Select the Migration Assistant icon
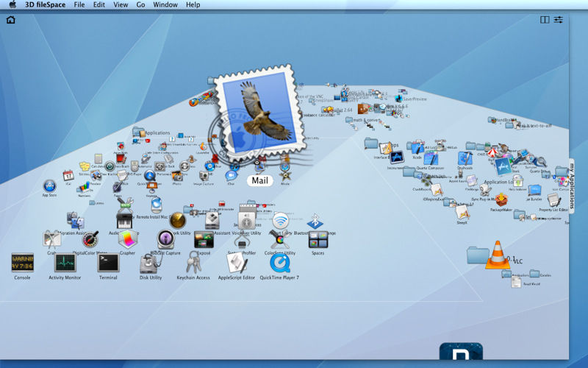Viewport: 588px width, 368px height. pos(76,220)
